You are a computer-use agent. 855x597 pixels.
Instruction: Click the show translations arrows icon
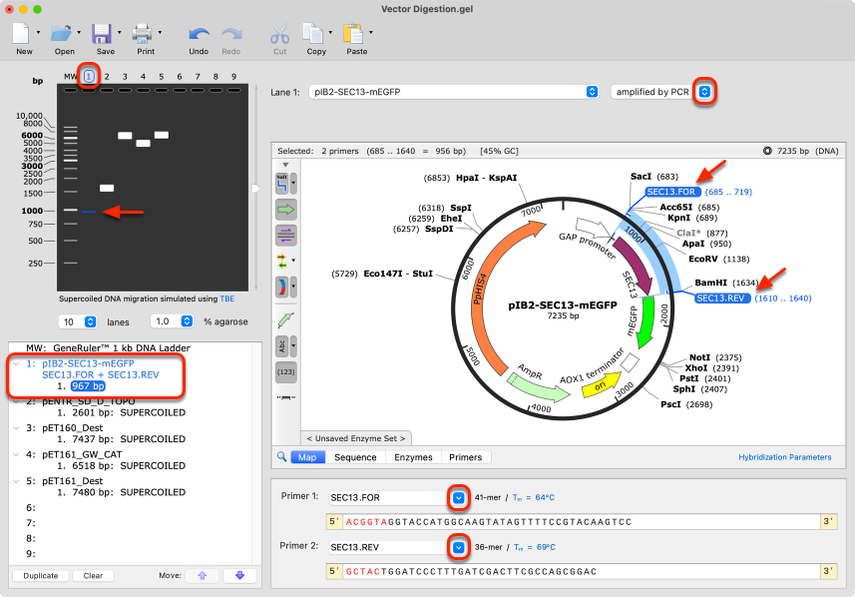[x=282, y=261]
